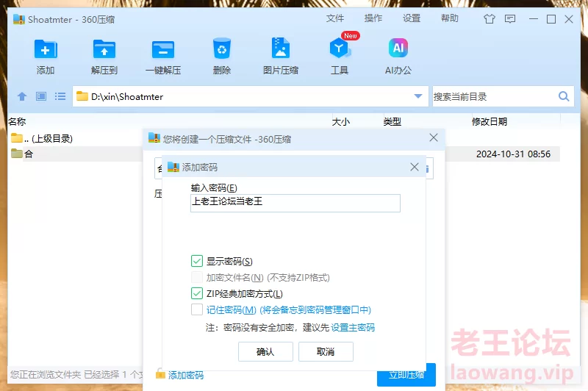588x391 pixels.
Task: Open the 工具 (Tools) icon
Action: tap(340, 50)
